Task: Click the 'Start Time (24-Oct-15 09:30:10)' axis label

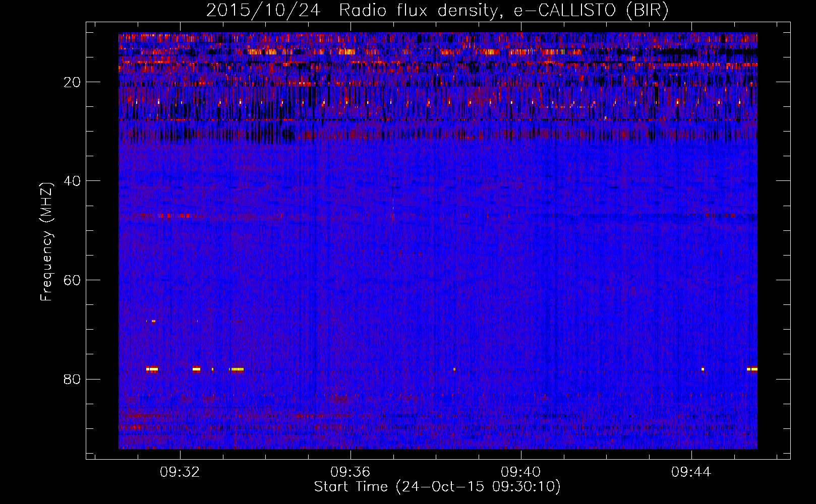Action: pyautogui.click(x=437, y=487)
